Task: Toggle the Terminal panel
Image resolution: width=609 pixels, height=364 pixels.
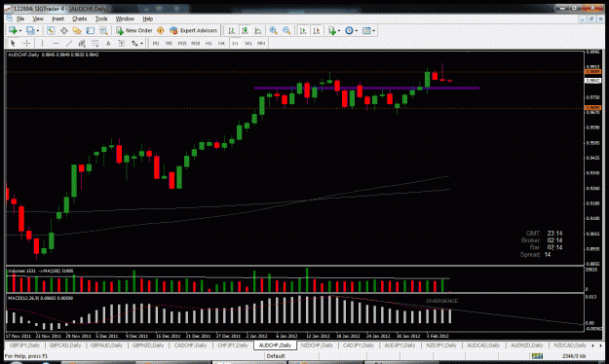Action: pyautogui.click(x=90, y=30)
